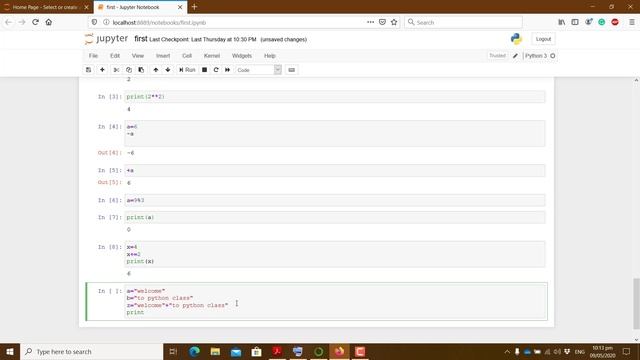This screenshot has height=360, width=640.
Task: Click the Out[4] output value -6
Action: (x=131, y=153)
